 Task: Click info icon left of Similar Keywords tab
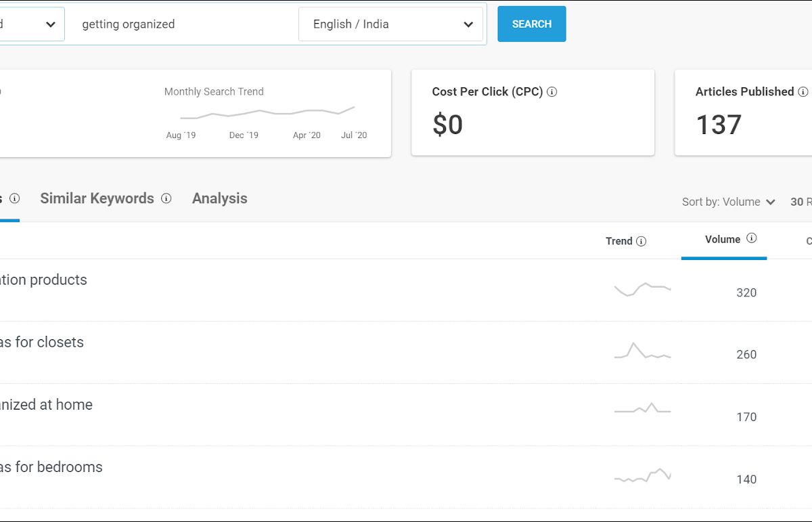(14, 198)
